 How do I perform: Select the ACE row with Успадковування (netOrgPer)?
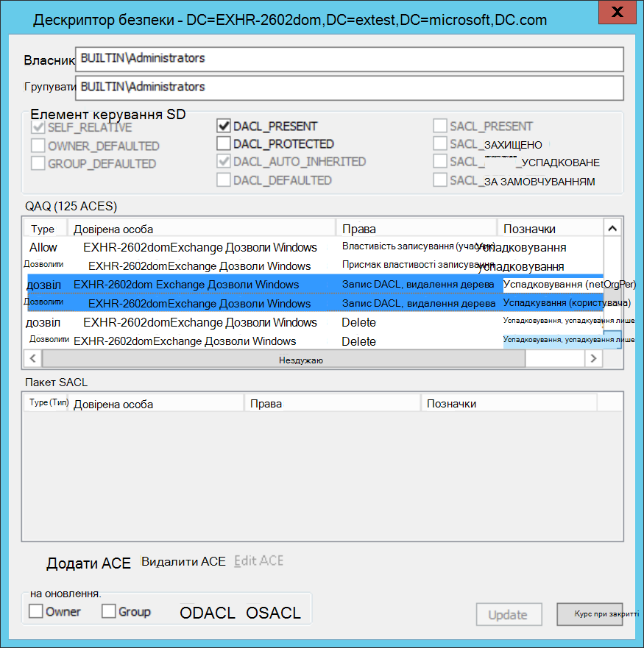coord(314,285)
